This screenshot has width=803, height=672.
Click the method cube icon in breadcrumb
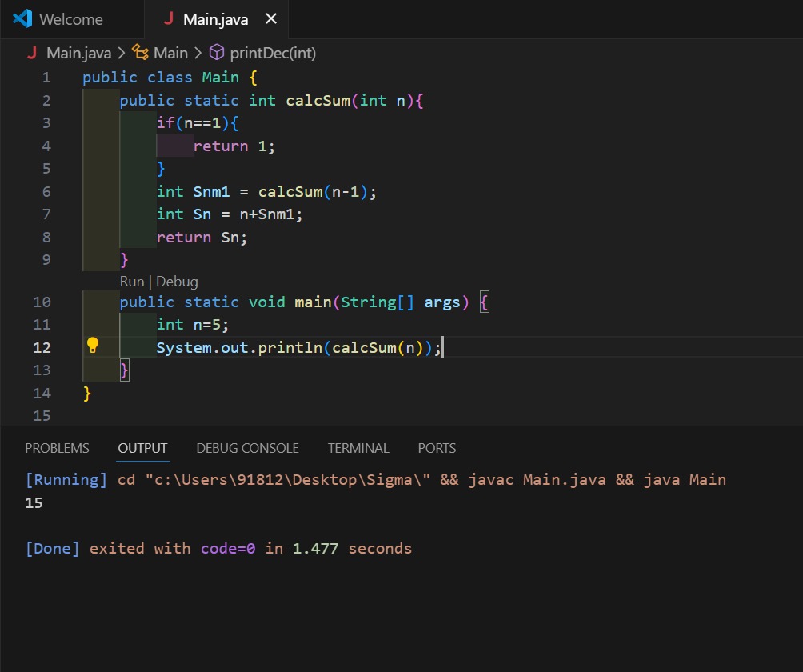pos(217,52)
